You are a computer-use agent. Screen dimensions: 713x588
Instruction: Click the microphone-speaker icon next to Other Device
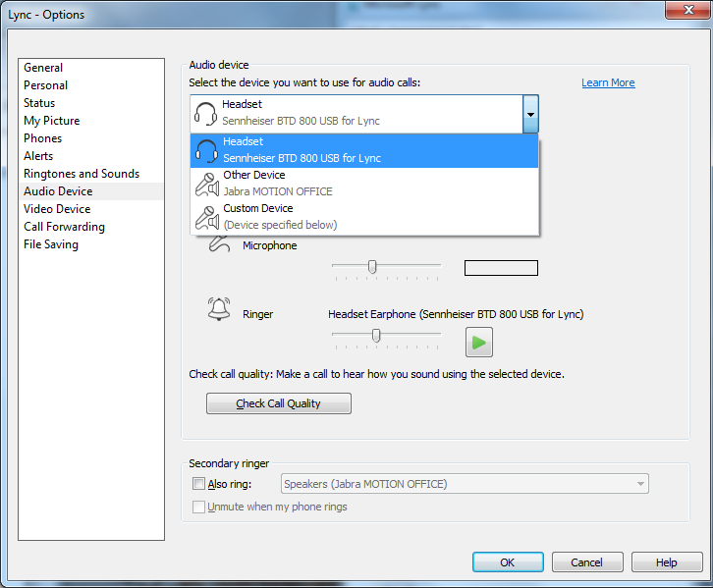(207, 185)
